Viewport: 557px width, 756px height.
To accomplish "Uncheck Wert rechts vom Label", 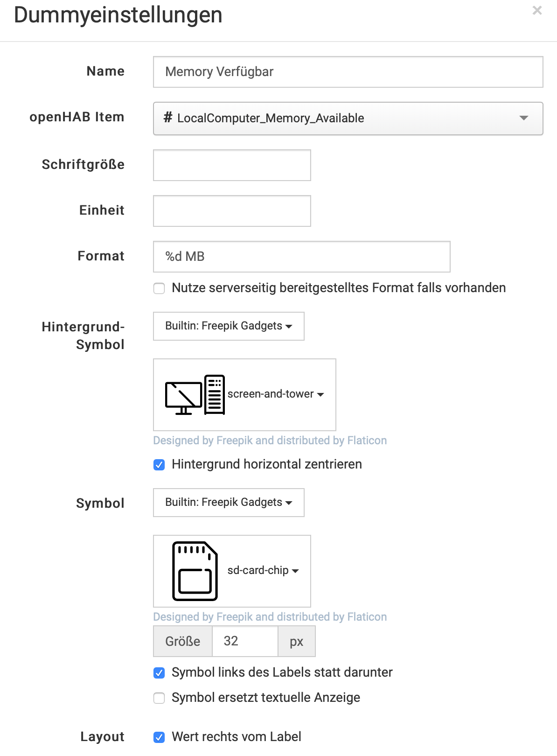I will click(x=160, y=737).
